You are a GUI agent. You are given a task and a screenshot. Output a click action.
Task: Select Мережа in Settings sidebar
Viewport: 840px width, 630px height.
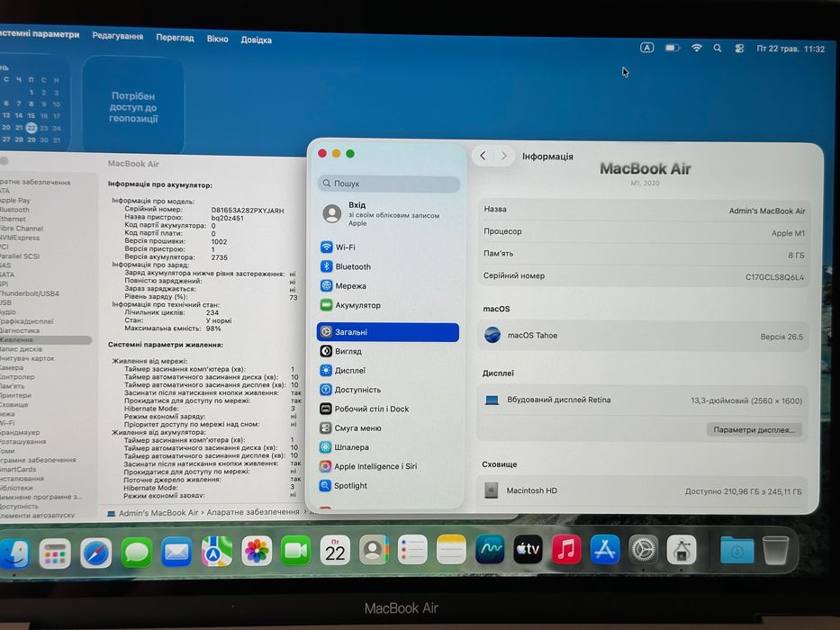click(x=388, y=285)
